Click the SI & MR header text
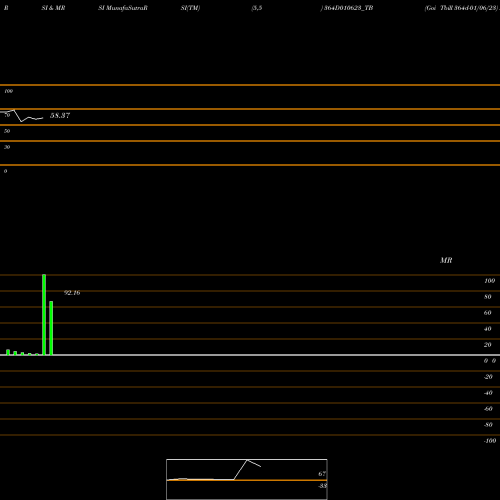The width and height of the screenshot is (500, 500). pos(53,8)
